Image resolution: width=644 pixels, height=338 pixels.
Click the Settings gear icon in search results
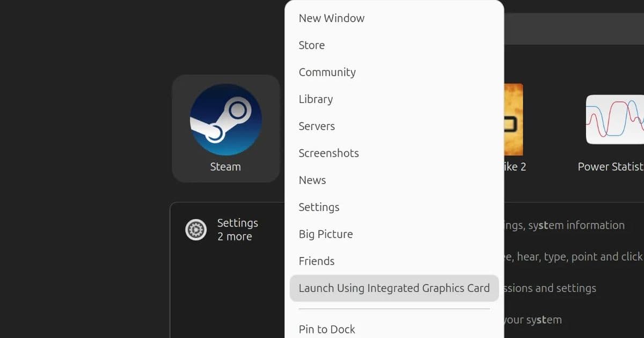pos(196,230)
